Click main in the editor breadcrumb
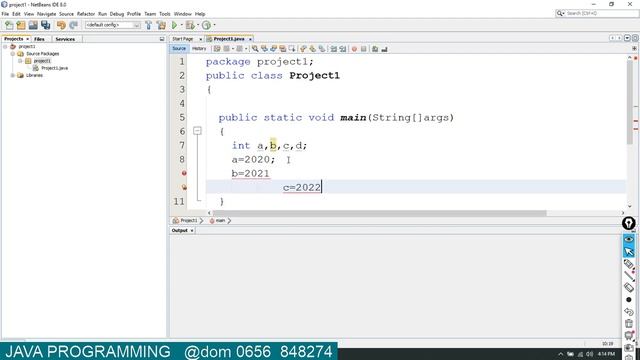 (x=220, y=220)
